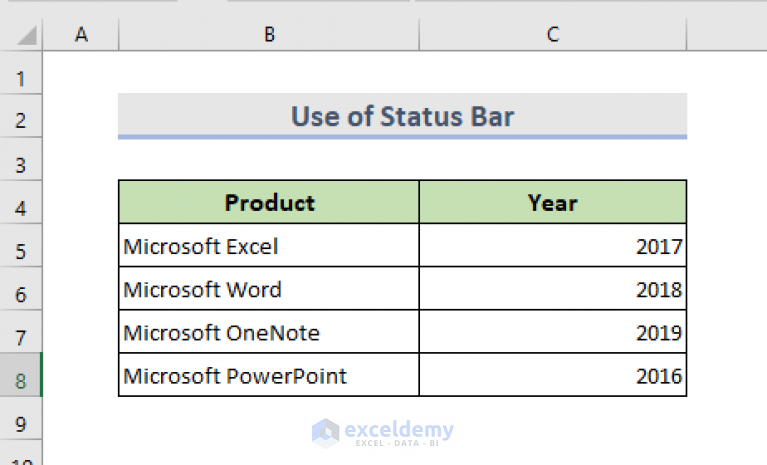767x465 pixels.
Task: Select column C header
Action: [x=553, y=34]
